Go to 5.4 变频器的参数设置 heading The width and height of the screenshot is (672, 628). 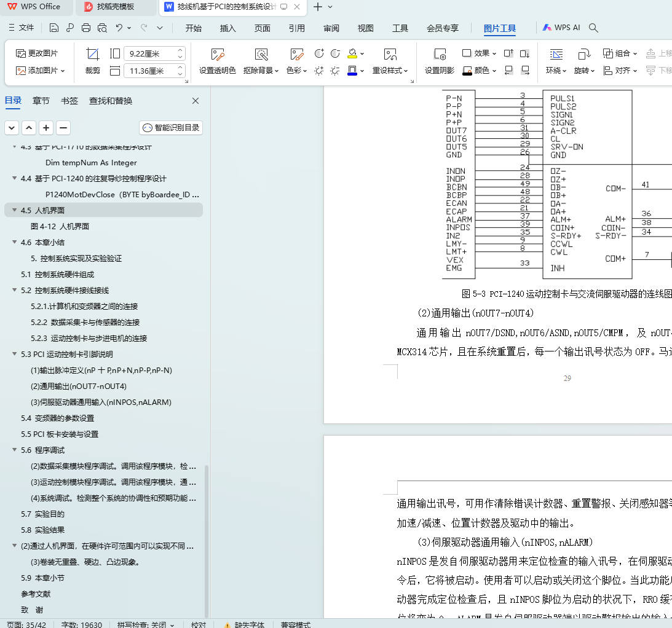coord(57,418)
